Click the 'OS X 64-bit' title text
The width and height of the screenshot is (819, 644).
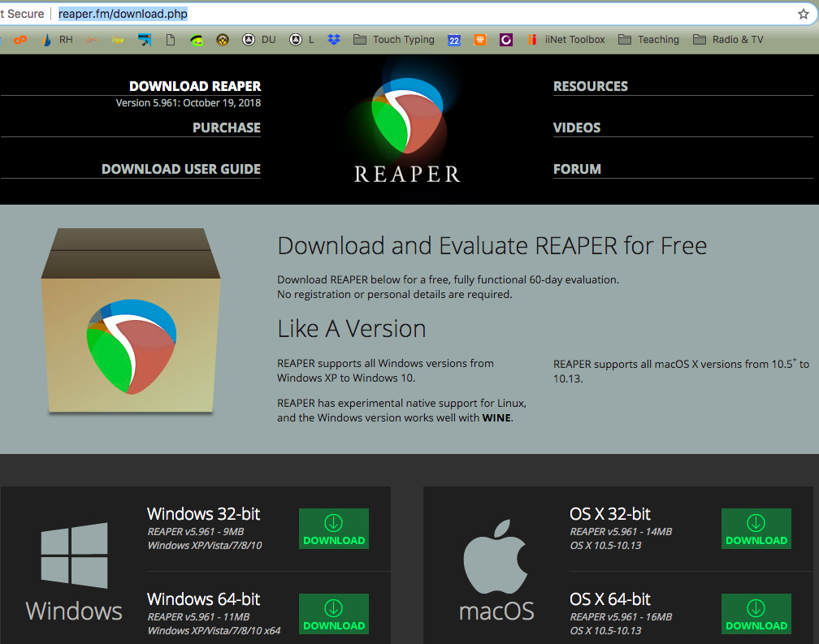[x=609, y=599]
